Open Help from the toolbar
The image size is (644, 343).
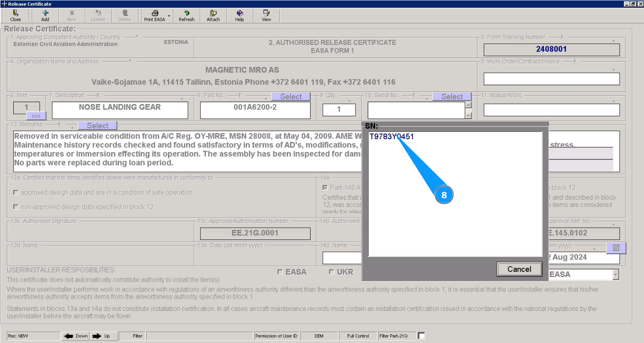pos(240,16)
